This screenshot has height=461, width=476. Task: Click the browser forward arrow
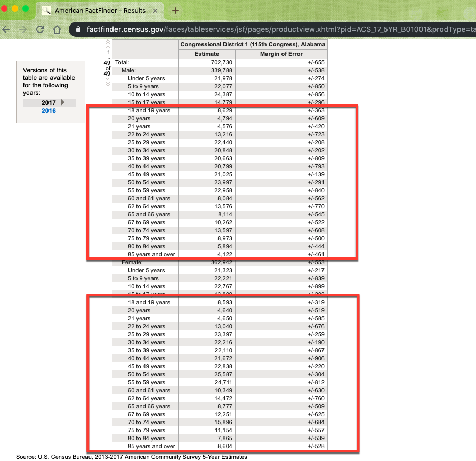22,29
